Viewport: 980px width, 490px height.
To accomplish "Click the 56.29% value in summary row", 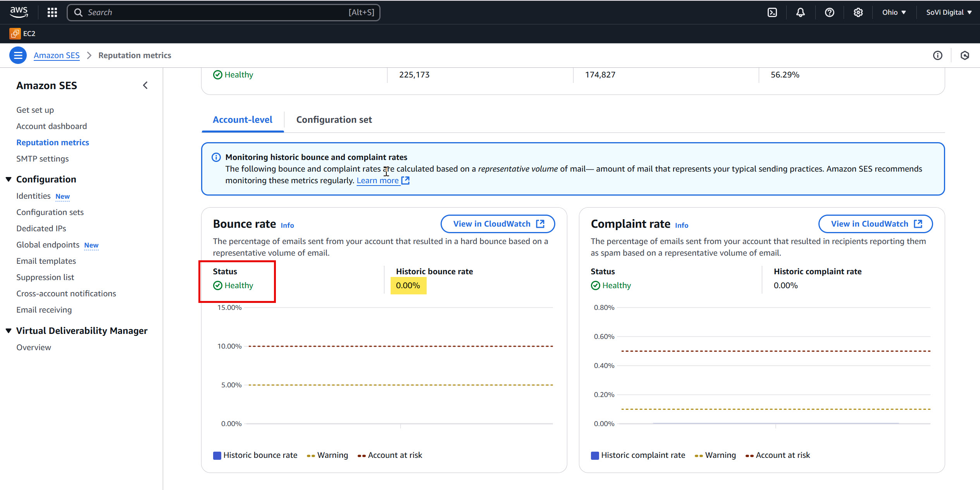I will 785,75.
